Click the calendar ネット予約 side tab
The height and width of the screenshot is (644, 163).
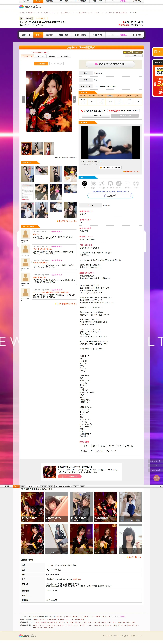tap(158, 52)
